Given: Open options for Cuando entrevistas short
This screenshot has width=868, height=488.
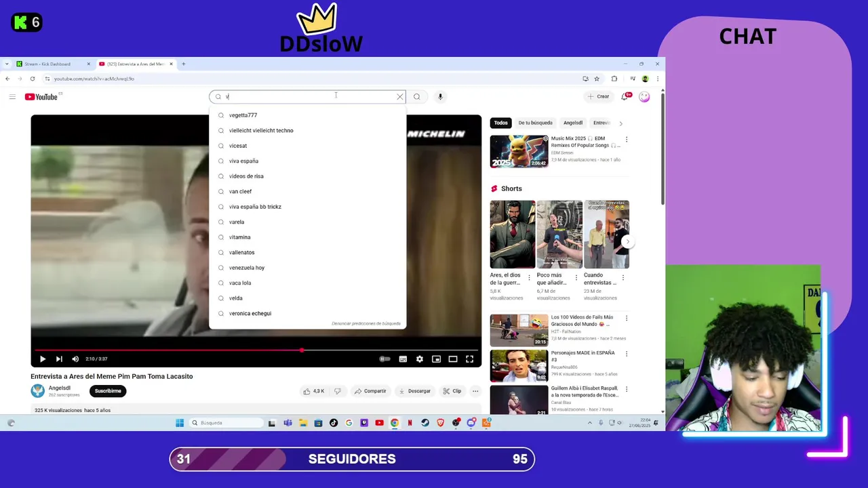Looking at the screenshot, I should 623,277.
